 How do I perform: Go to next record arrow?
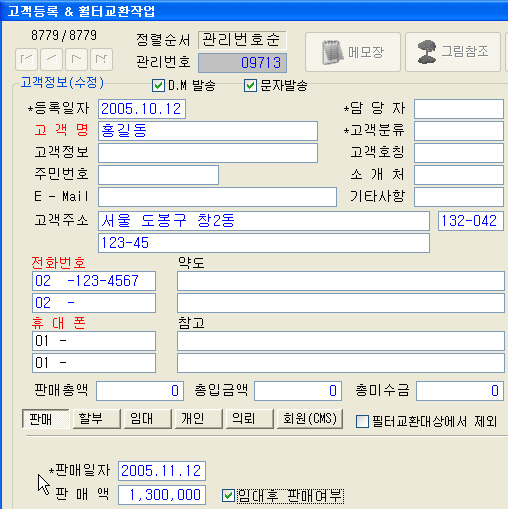coord(77,60)
